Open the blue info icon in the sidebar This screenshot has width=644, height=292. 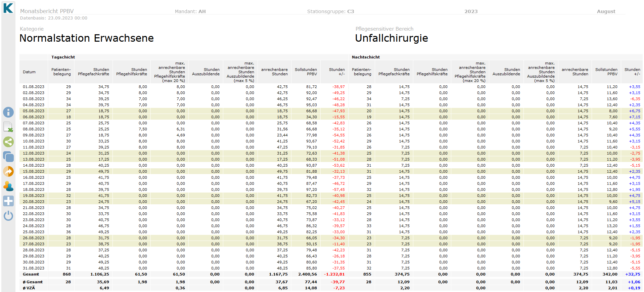click(x=8, y=112)
